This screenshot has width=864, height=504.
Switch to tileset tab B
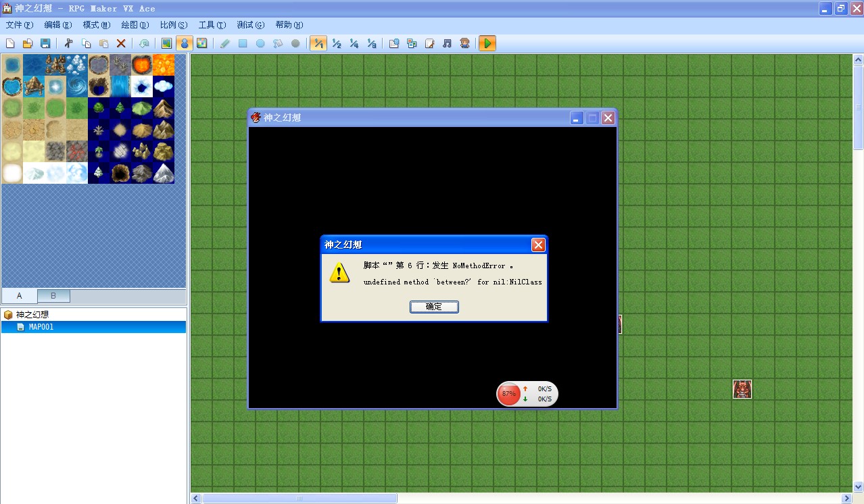pyautogui.click(x=53, y=296)
